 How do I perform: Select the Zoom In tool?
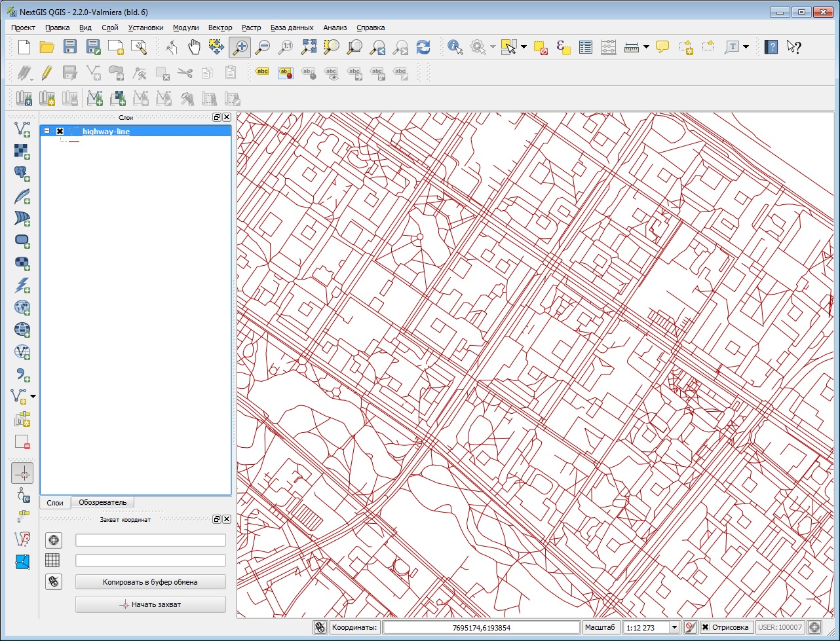coord(239,46)
